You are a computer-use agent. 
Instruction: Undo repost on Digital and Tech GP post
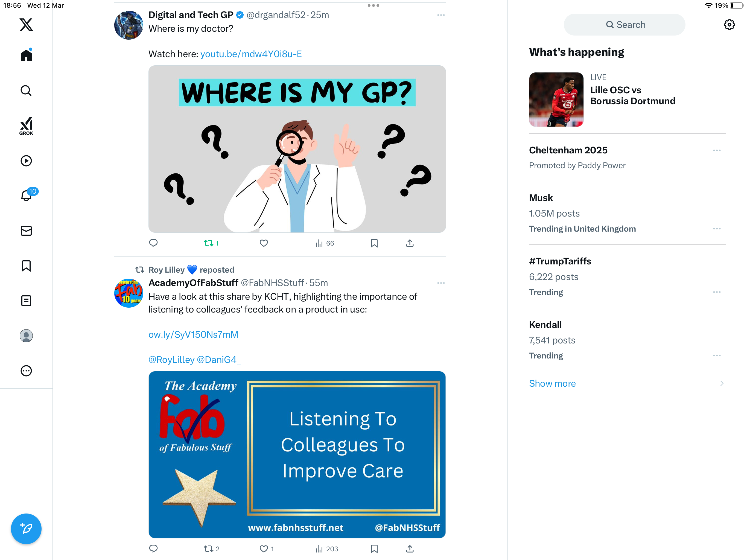point(211,243)
